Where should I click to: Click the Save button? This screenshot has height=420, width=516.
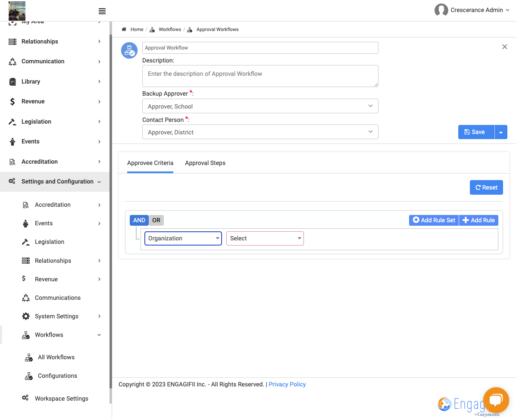click(x=476, y=132)
